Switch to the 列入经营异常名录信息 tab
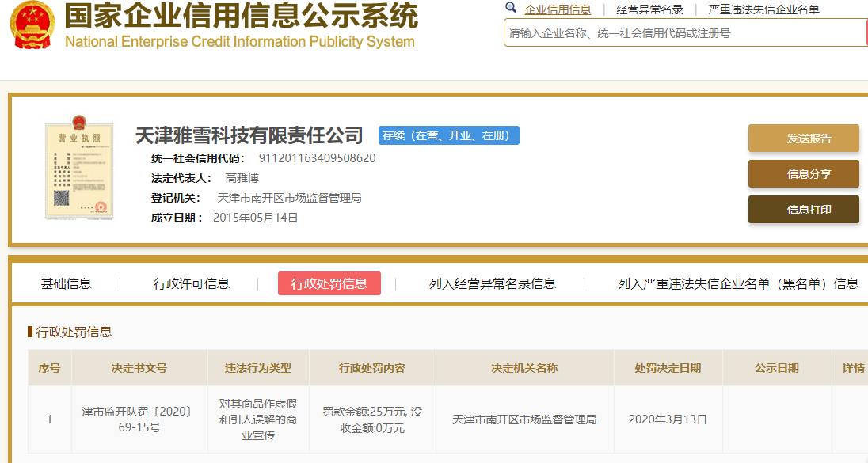This screenshot has width=868, height=463. pyautogui.click(x=492, y=284)
